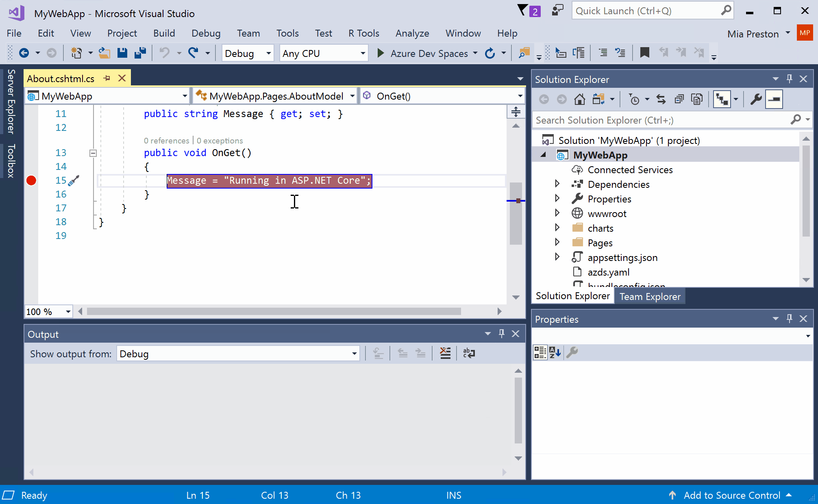Switch to the Team Explorer tab
The image size is (818, 504).
pyautogui.click(x=650, y=297)
